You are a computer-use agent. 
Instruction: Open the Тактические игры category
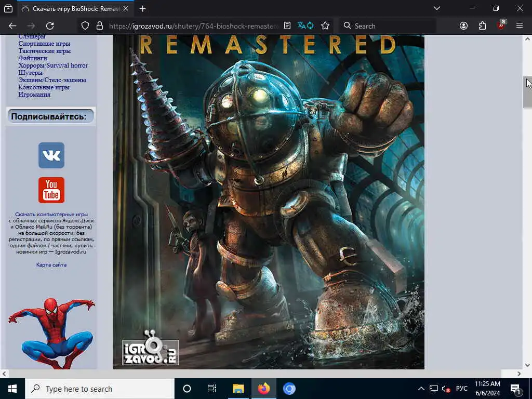click(x=45, y=51)
